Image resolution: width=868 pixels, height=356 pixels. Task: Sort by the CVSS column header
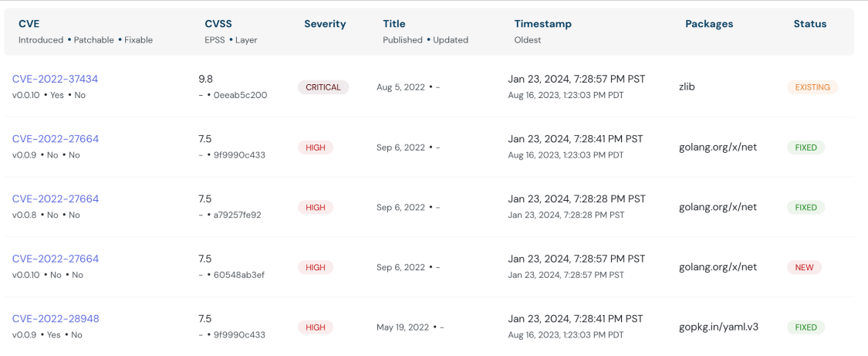[218, 24]
